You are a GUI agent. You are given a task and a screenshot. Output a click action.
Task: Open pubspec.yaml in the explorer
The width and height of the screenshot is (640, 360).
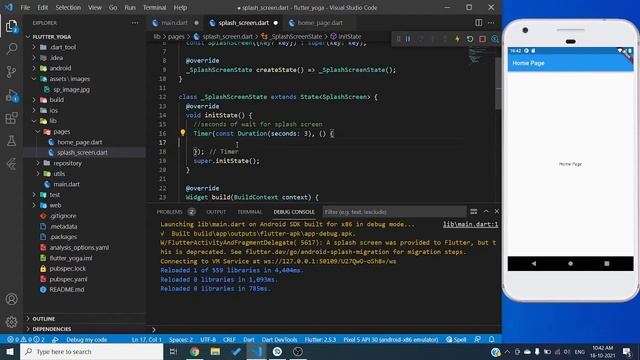(68, 279)
